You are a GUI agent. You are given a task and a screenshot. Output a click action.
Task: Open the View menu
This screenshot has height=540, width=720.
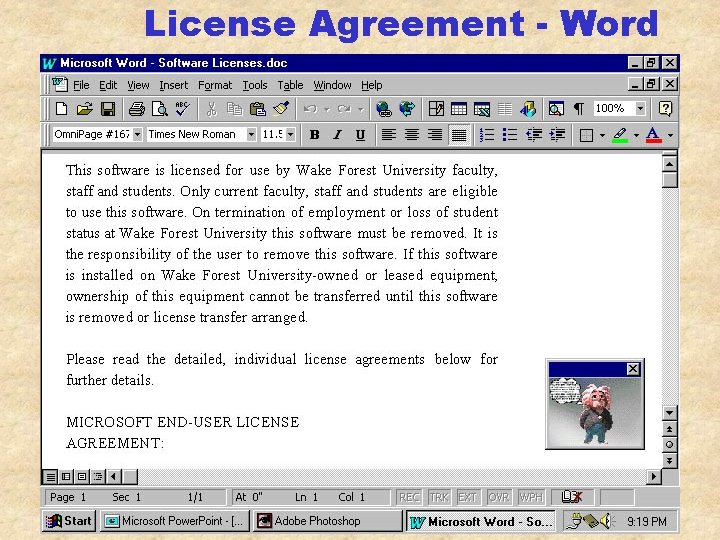coord(138,85)
